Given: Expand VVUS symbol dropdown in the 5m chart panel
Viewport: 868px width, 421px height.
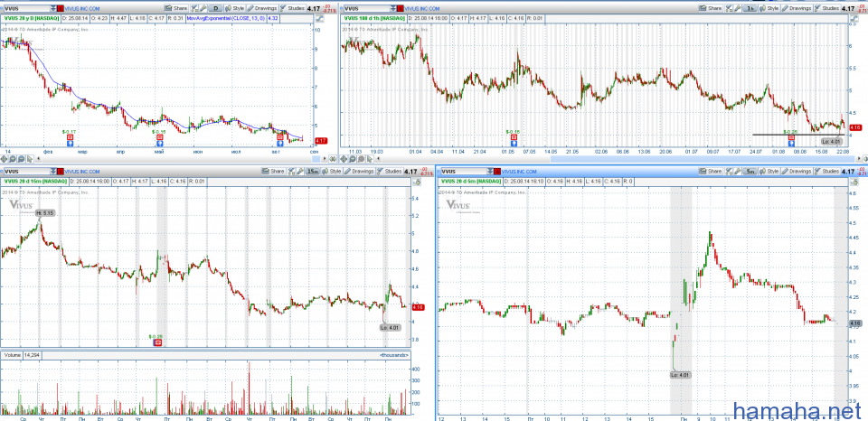Looking at the screenshot, I should point(490,172).
